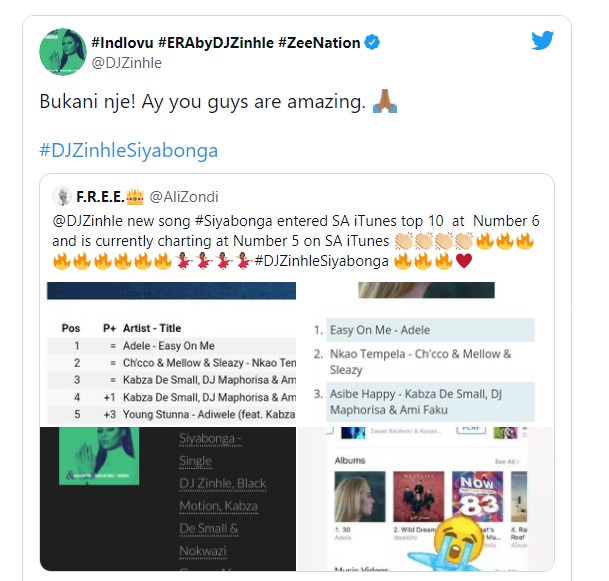609x581 pixels.
Task: Click the crown emoji next to F.R.E.E.
Action: point(135,197)
